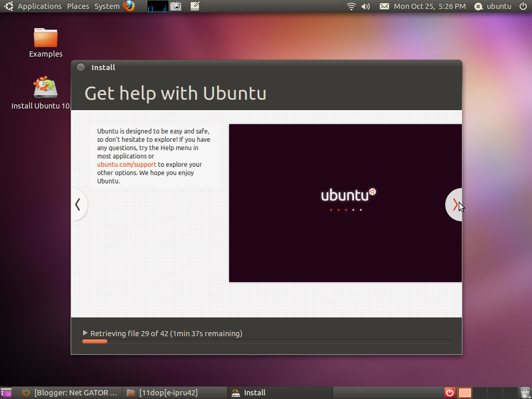
Task: Click the Retrieving file 29 of 42 status text
Action: 166,334
